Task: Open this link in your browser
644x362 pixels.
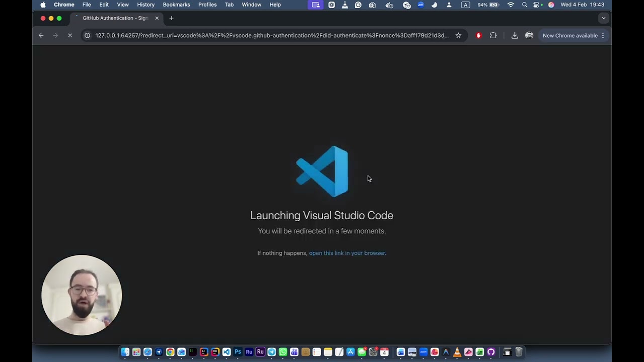Action: coord(347,253)
